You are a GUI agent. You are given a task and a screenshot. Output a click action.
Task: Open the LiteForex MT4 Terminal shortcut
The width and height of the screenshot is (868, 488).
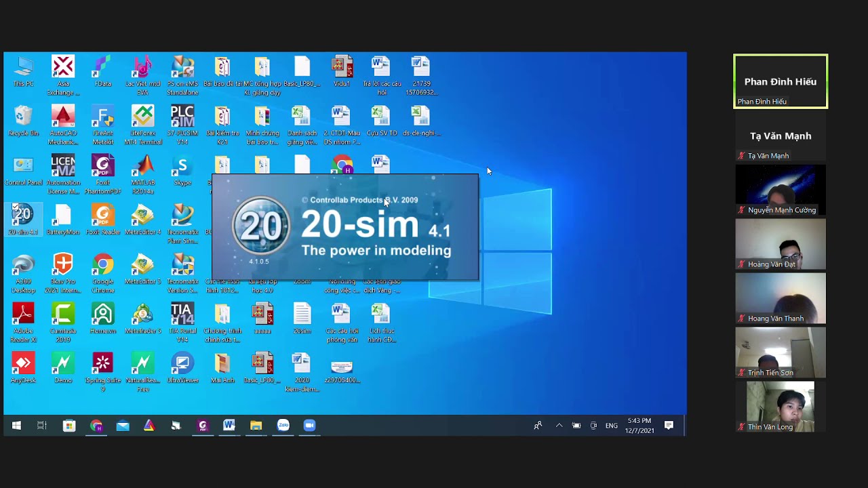[x=143, y=125]
